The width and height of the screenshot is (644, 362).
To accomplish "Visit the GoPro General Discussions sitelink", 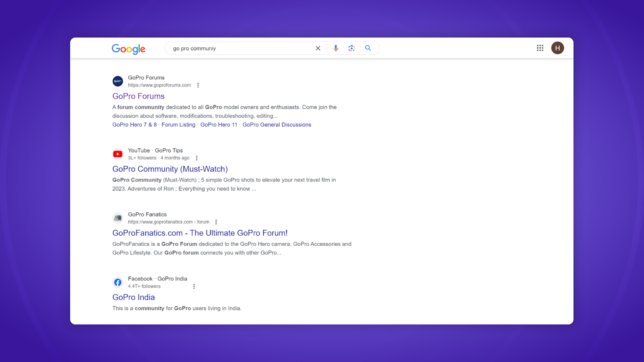I will click(277, 125).
